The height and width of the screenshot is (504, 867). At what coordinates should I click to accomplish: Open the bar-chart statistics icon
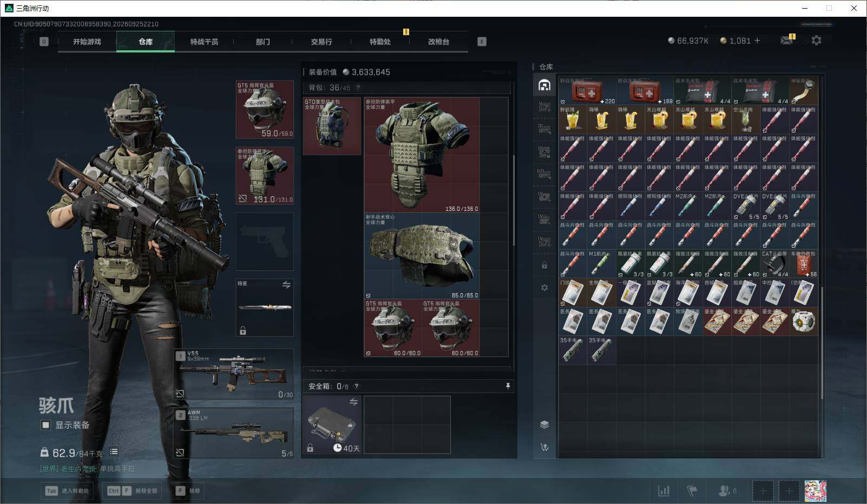pyautogui.click(x=664, y=490)
